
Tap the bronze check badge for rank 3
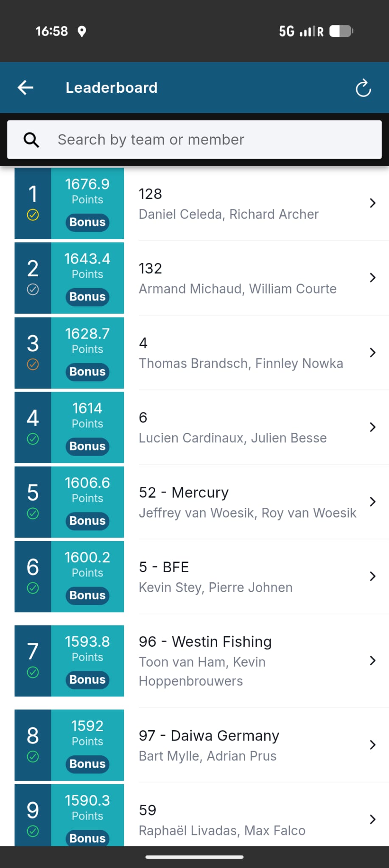[33, 364]
